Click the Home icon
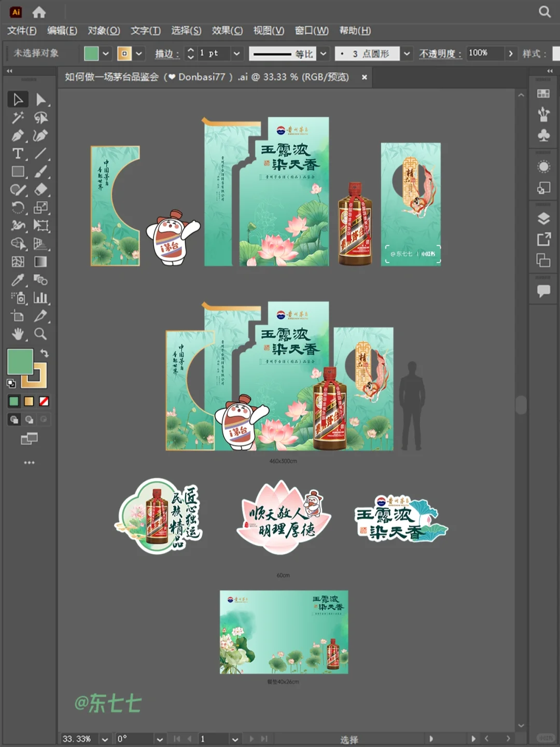The width and height of the screenshot is (560, 747). click(39, 12)
